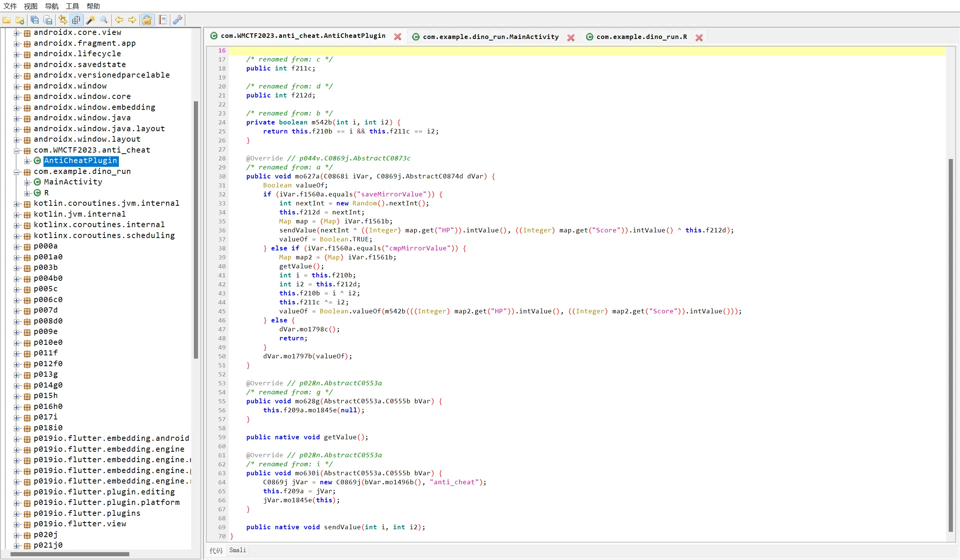
Task: Open preferences with the wrench icon
Action: [x=177, y=20]
